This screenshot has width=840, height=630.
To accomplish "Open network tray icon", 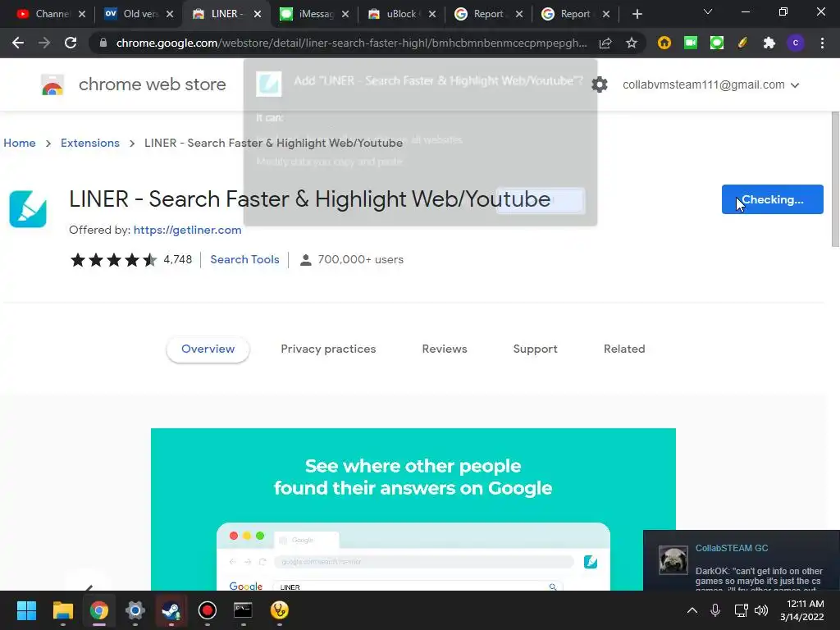I will [x=741, y=610].
